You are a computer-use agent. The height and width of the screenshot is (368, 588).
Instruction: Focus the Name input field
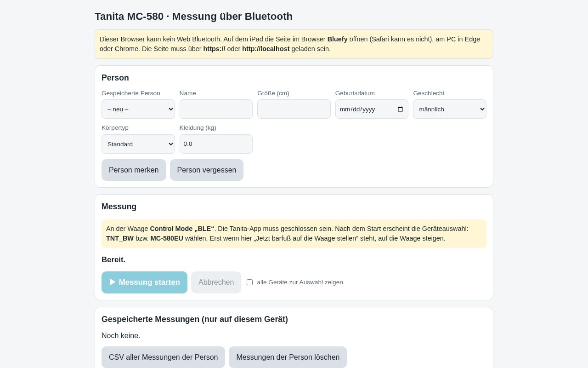216,109
